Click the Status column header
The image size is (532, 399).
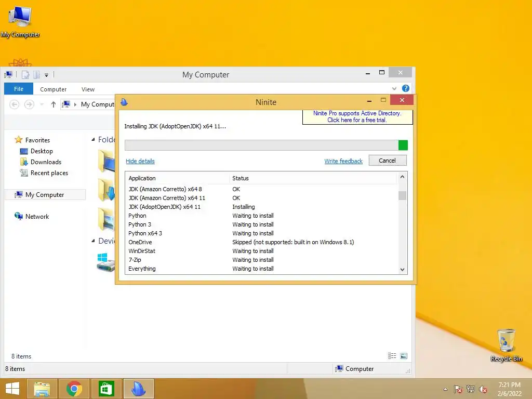313,178
